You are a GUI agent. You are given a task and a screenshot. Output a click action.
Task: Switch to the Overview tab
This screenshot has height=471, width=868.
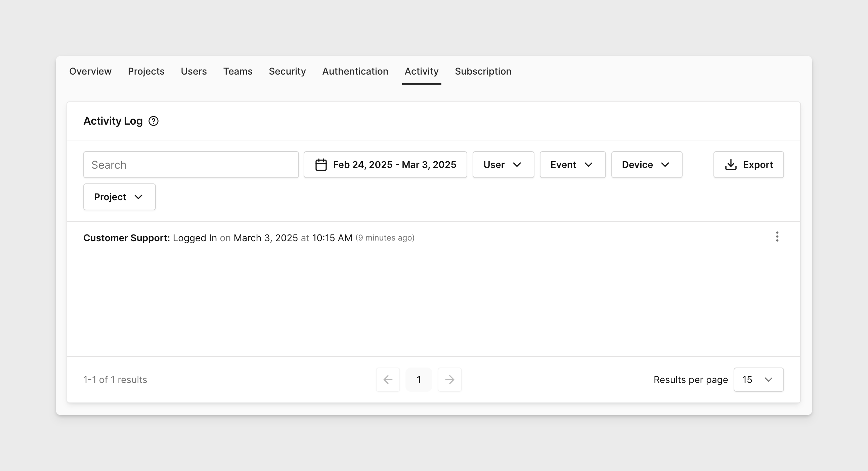(90, 71)
